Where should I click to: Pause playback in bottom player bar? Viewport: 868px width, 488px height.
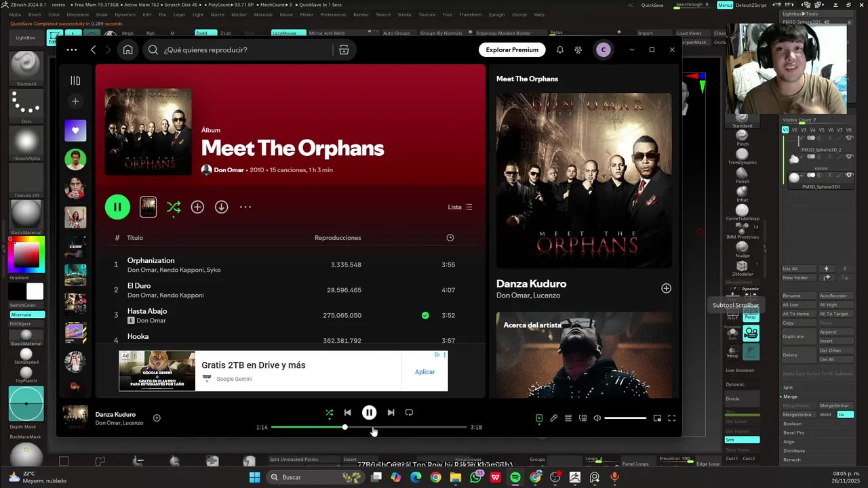pos(369,412)
